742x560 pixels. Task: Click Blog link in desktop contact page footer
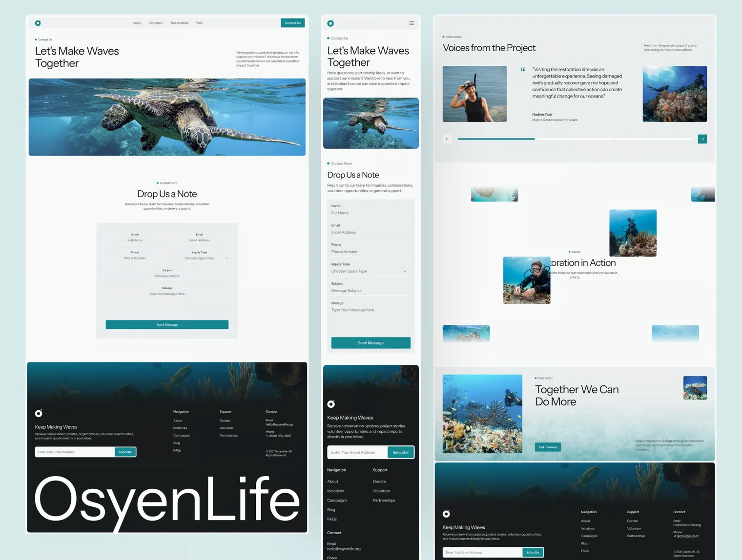coord(177,443)
